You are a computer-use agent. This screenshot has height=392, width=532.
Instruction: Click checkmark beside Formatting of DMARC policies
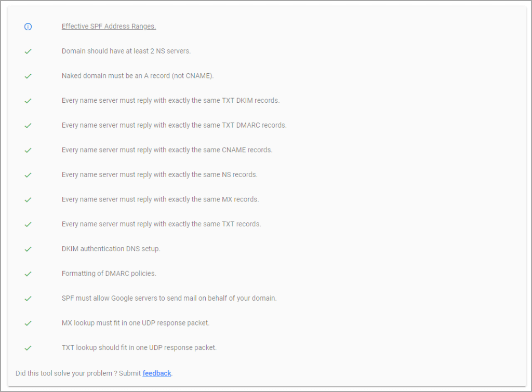click(x=28, y=274)
